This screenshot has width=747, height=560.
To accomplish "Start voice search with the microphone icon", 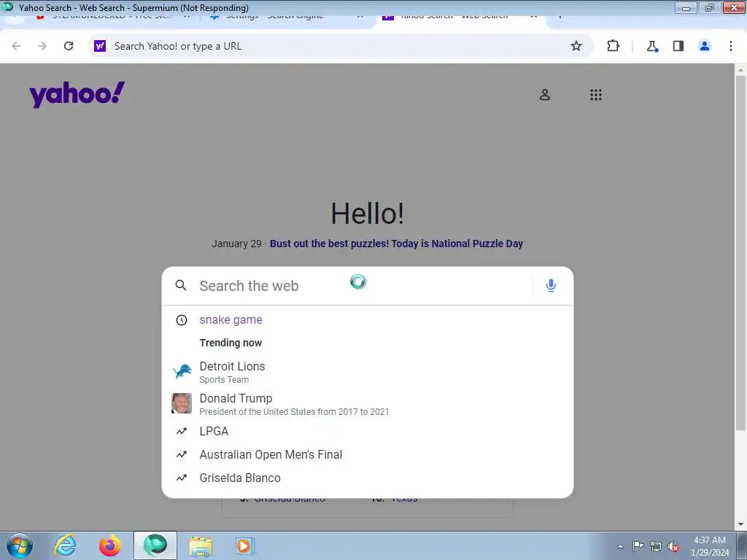I will [x=551, y=285].
